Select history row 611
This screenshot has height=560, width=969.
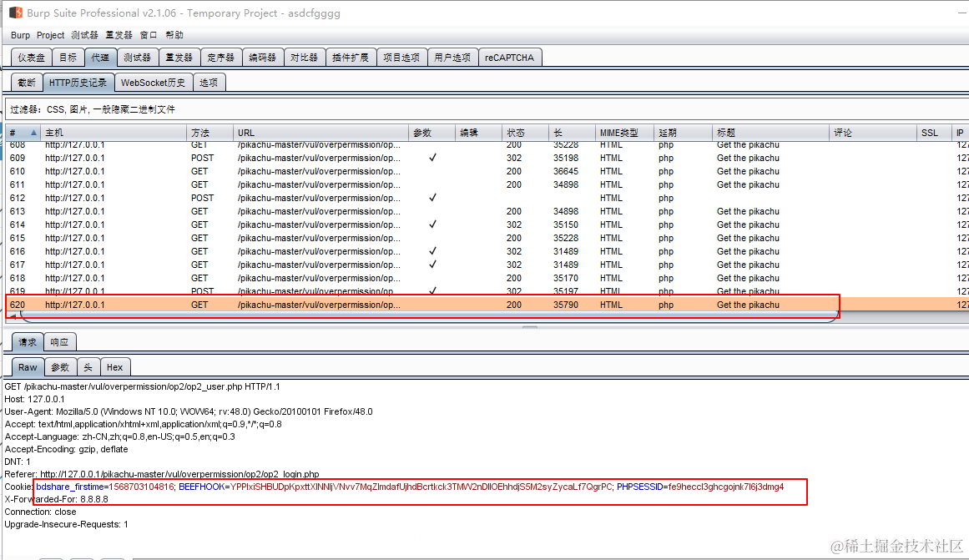(487, 184)
